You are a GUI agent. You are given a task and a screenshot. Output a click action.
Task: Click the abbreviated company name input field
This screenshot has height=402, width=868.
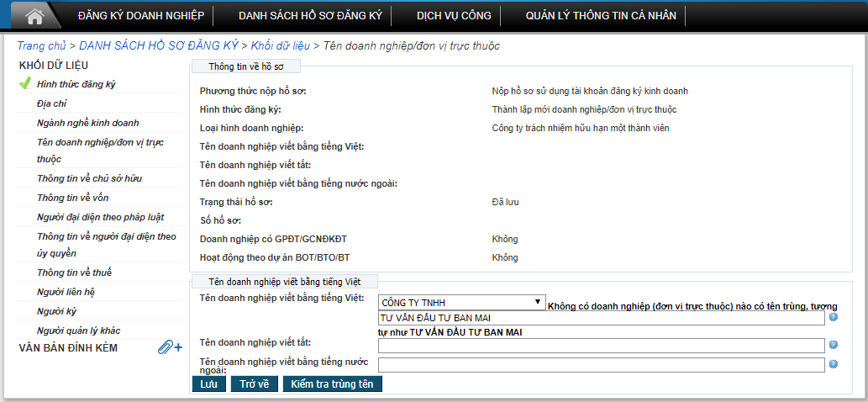(601, 346)
